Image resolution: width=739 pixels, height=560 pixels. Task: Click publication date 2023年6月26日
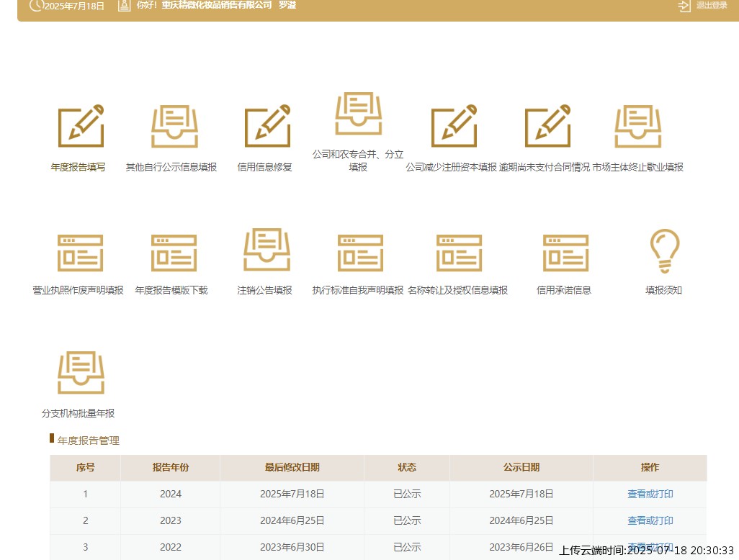click(x=521, y=547)
